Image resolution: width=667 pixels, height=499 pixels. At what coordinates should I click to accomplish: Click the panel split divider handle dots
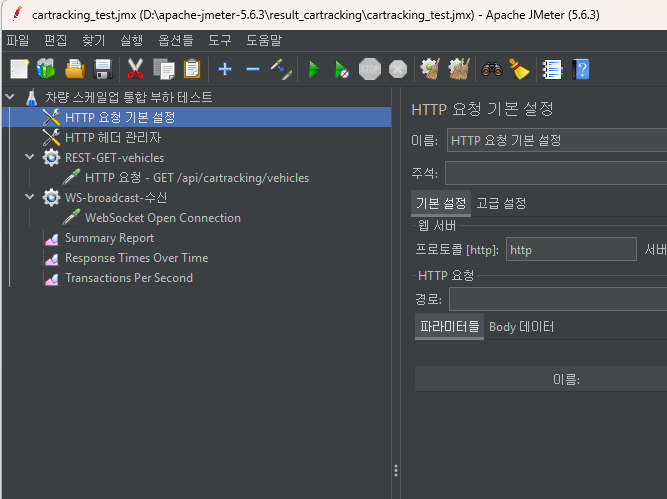coord(396,470)
